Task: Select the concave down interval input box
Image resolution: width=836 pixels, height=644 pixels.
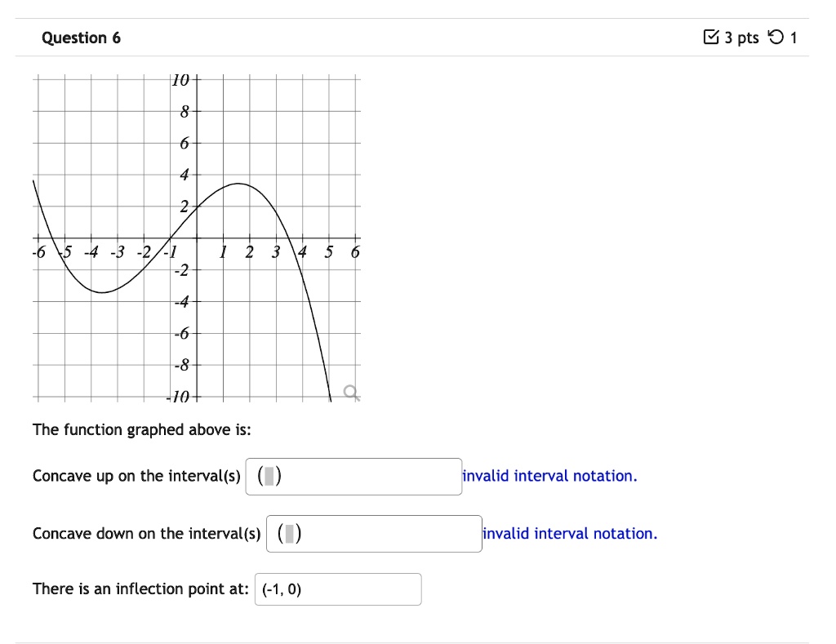Action: [x=373, y=533]
